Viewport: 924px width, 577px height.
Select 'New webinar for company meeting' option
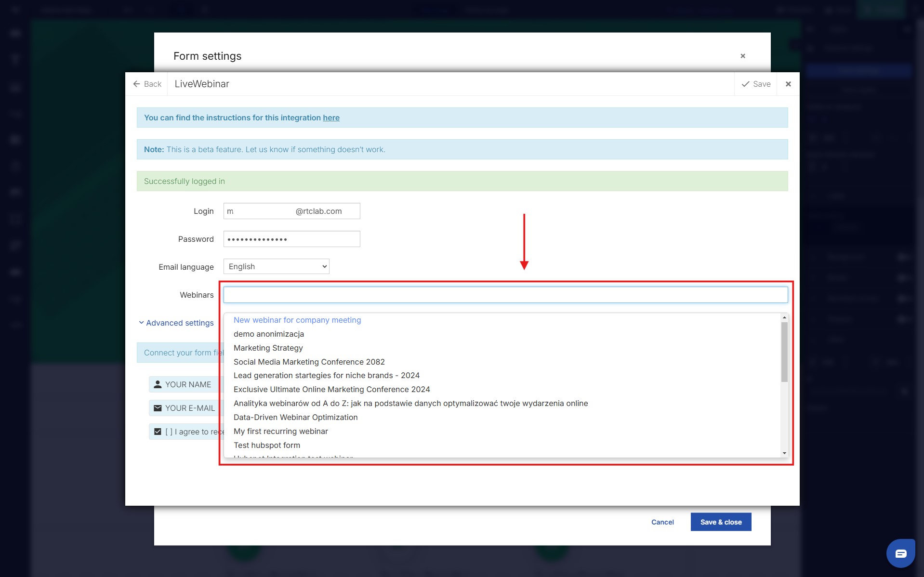point(297,320)
